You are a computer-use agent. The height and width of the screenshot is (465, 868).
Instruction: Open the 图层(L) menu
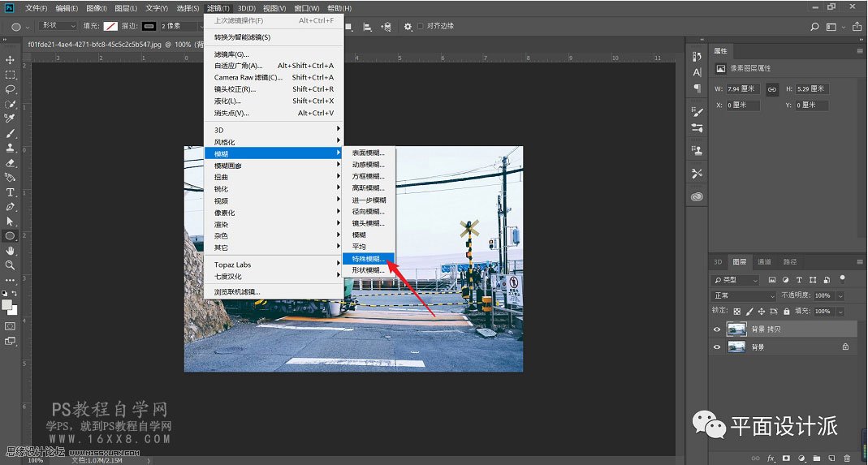click(x=126, y=8)
